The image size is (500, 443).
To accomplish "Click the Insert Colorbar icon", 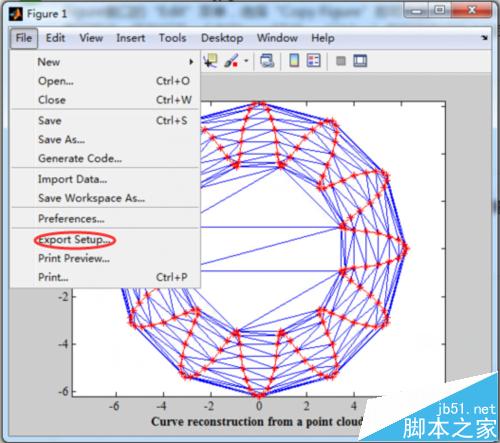I will click(x=294, y=61).
